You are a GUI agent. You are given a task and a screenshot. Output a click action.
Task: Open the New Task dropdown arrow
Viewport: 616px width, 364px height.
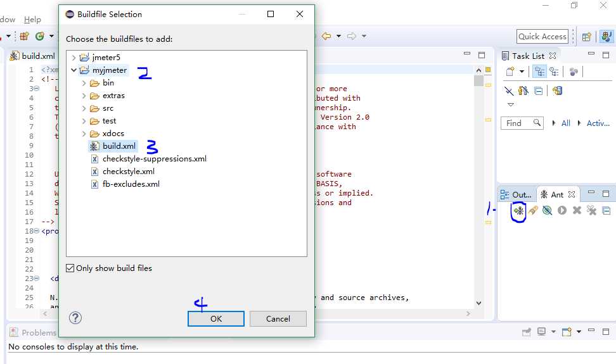(x=522, y=72)
